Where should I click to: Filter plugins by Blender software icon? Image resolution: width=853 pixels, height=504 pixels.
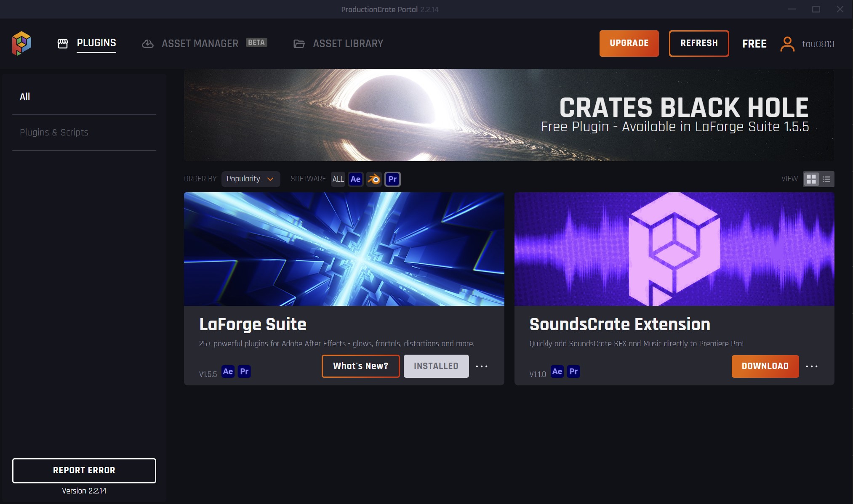[x=374, y=179]
